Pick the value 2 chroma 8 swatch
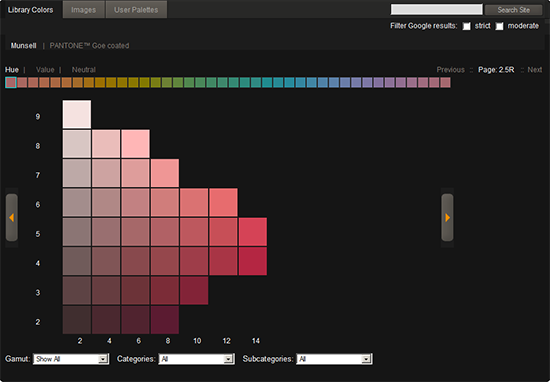The image size is (550, 382). (x=165, y=320)
